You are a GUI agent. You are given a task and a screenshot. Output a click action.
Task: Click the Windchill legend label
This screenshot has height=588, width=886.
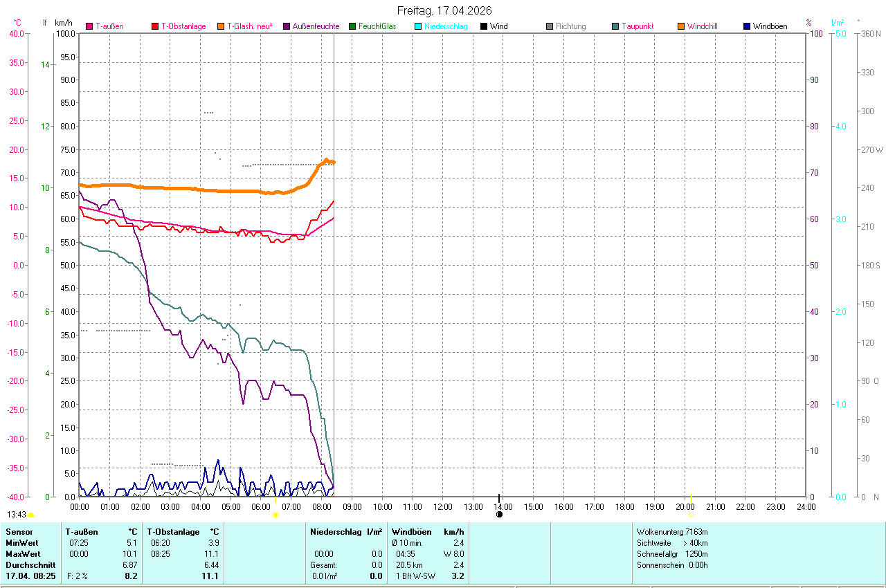point(702,26)
